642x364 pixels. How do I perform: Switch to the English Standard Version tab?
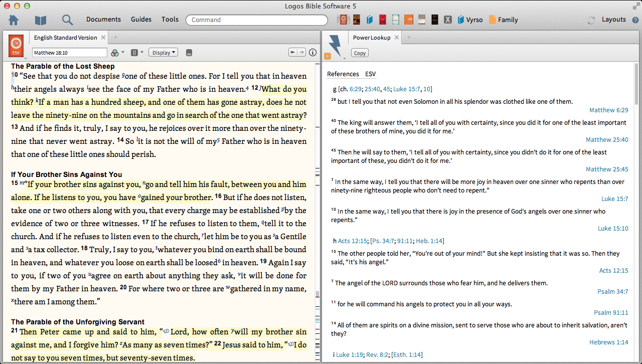click(x=65, y=38)
